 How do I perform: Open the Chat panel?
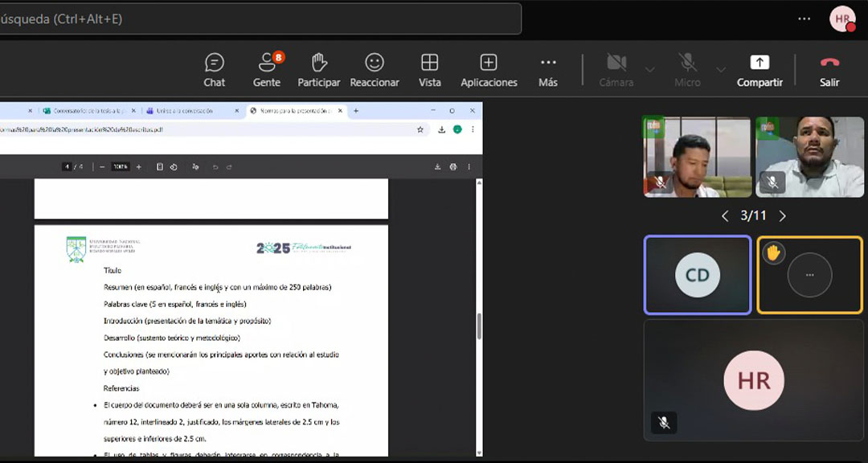pos(214,70)
